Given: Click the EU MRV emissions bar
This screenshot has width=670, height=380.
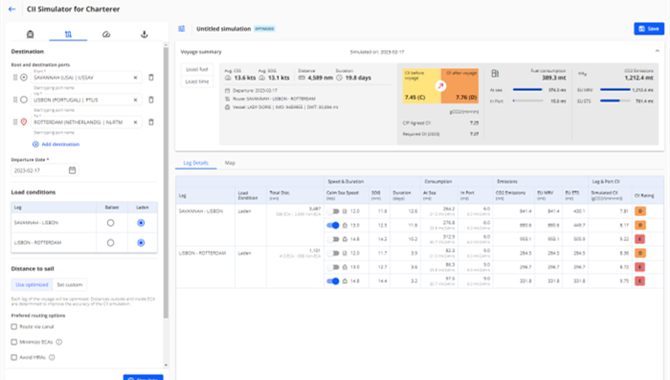Looking at the screenshot, I should click(615, 90).
